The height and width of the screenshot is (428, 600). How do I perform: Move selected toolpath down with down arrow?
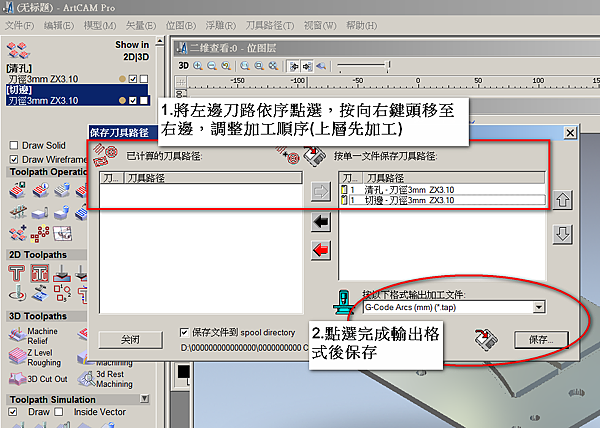point(562,234)
